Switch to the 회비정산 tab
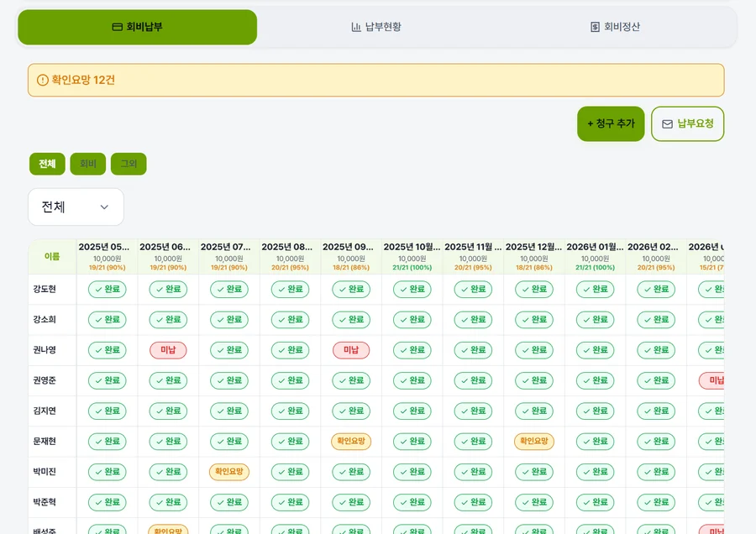Viewport: 756px width, 534px height. click(615, 27)
